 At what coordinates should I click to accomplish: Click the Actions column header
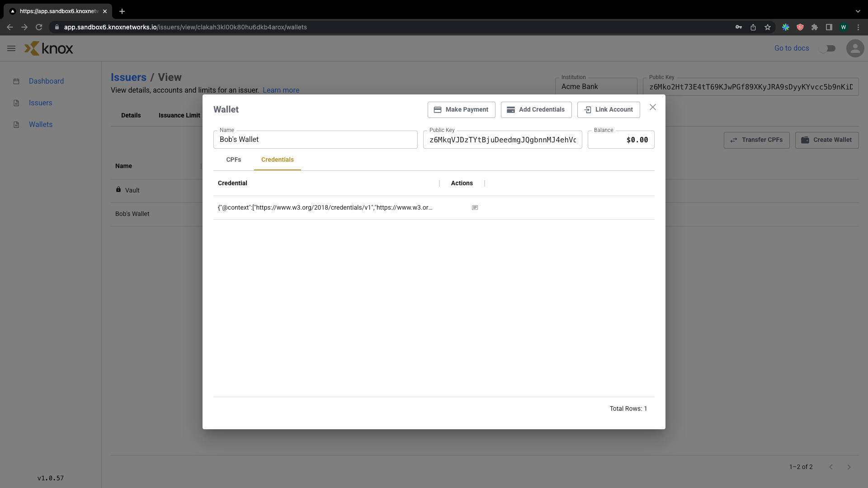[462, 183]
